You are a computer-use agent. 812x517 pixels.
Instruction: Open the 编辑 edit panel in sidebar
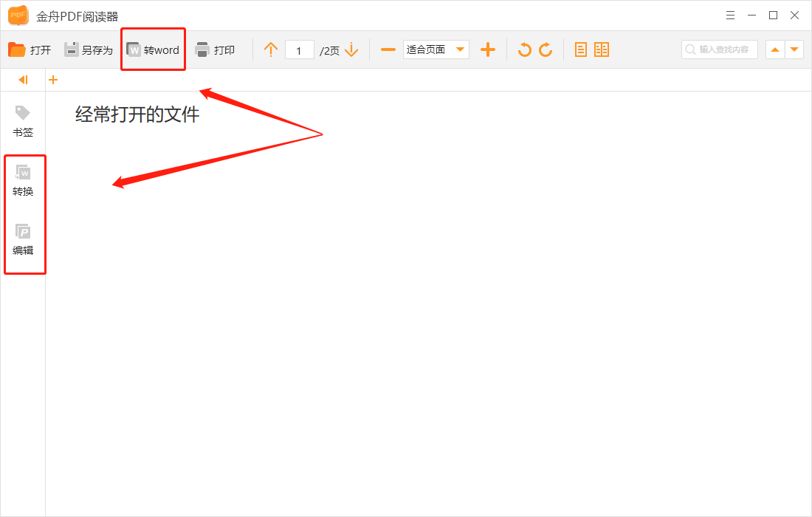[x=24, y=239]
